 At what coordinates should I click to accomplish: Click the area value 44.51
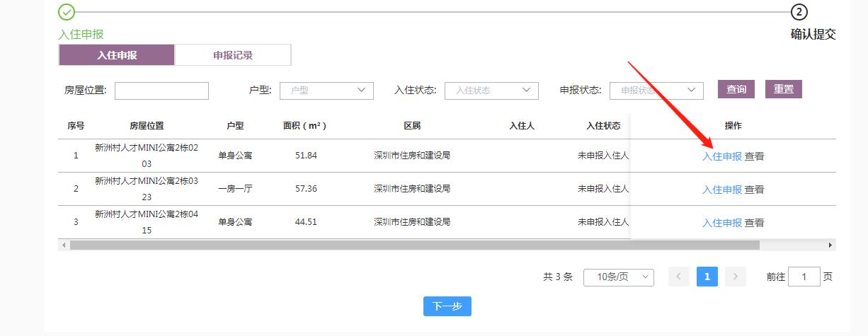306,222
